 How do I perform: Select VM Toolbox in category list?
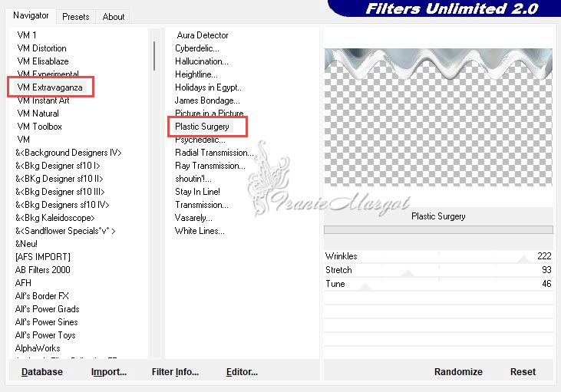point(39,127)
